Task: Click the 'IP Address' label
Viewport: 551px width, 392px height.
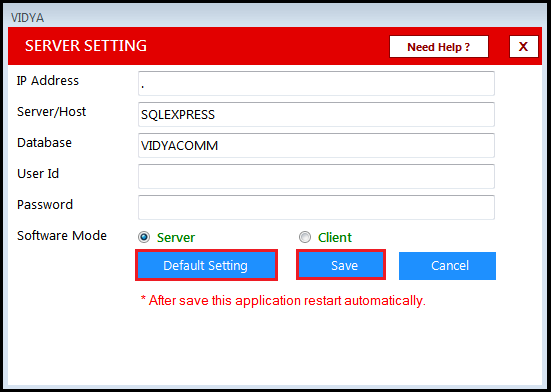Action: click(48, 81)
